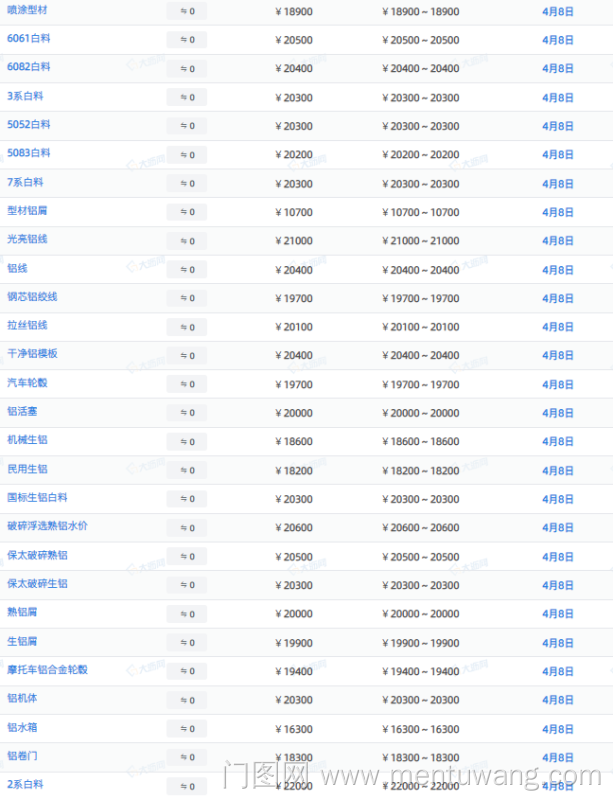Open the 5083白料 entry
This screenshot has width=613, height=800.
point(28,153)
